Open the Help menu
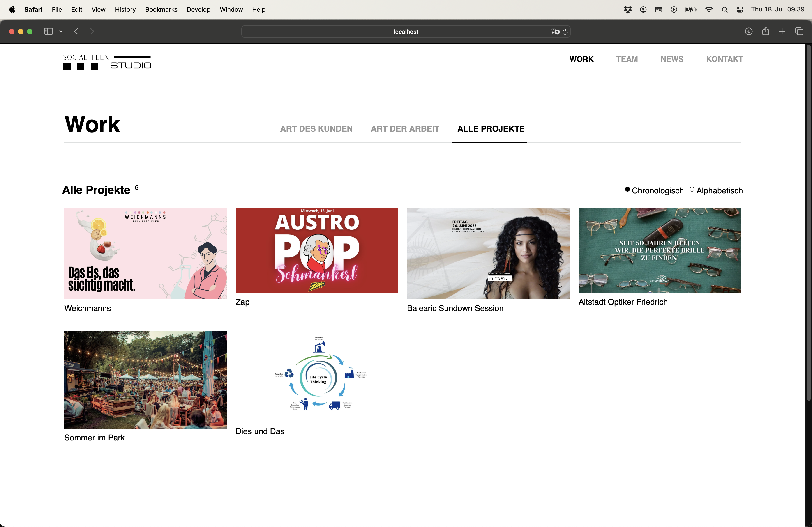Viewport: 812px width, 527px height. click(259, 9)
